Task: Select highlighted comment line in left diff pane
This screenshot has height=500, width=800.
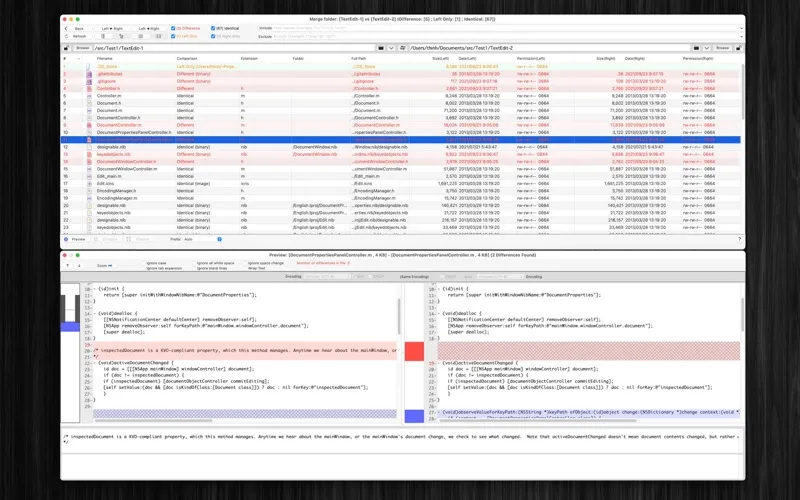Action: [245, 351]
